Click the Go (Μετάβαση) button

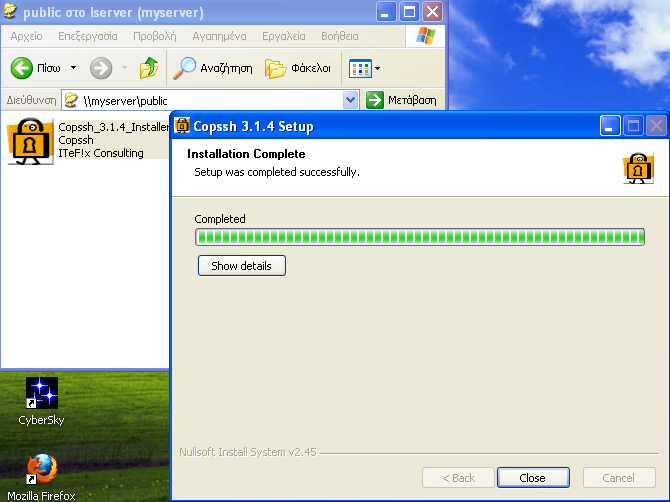(401, 100)
